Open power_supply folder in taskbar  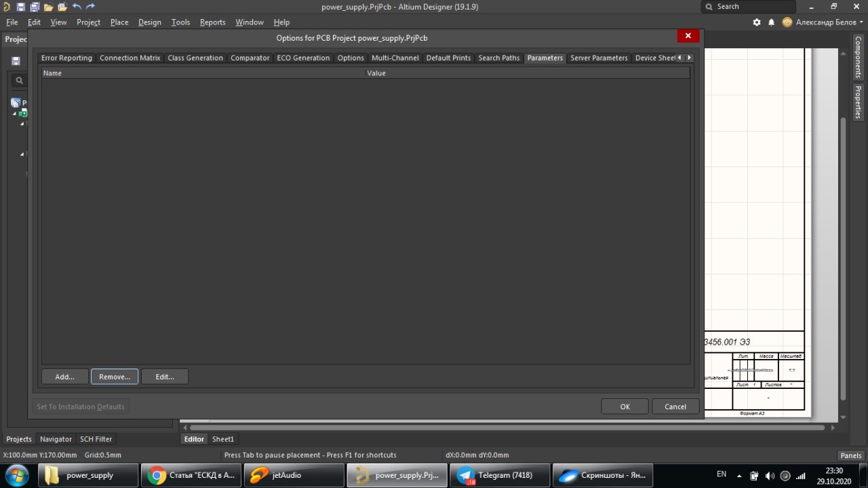(88, 475)
